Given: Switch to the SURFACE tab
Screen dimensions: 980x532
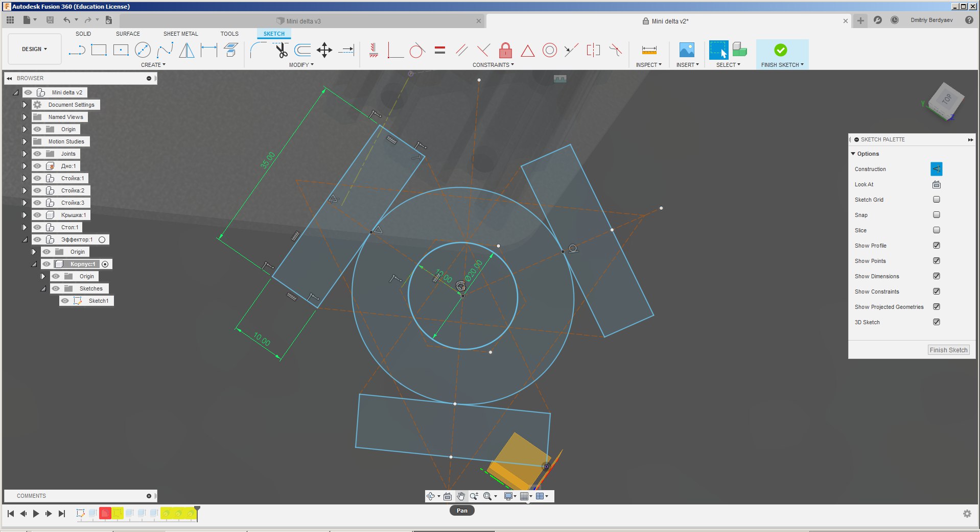Looking at the screenshot, I should tap(128, 34).
